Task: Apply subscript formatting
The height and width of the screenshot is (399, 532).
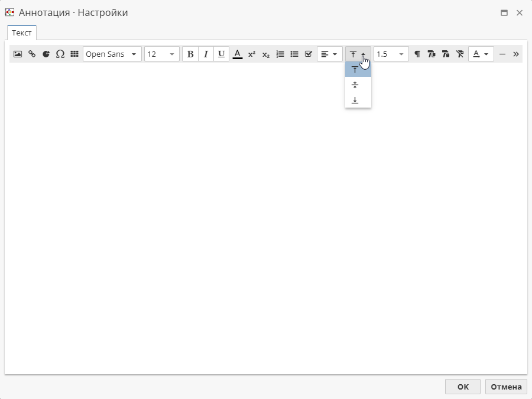Action: point(266,54)
